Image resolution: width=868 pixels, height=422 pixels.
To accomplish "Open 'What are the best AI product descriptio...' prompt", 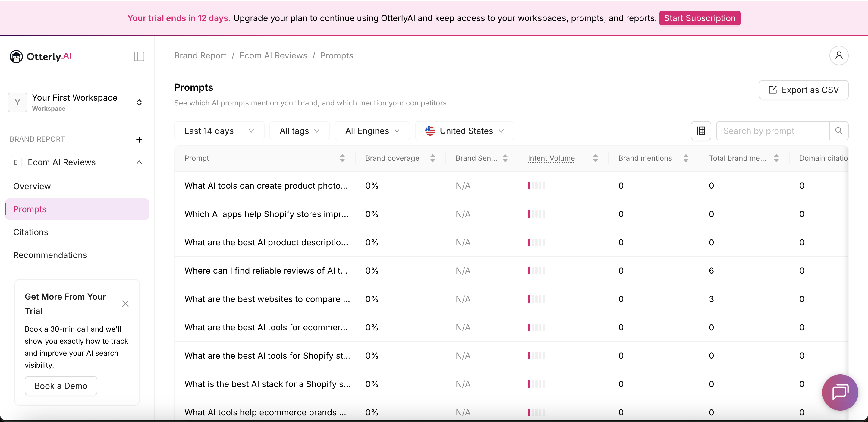I will coord(266,242).
